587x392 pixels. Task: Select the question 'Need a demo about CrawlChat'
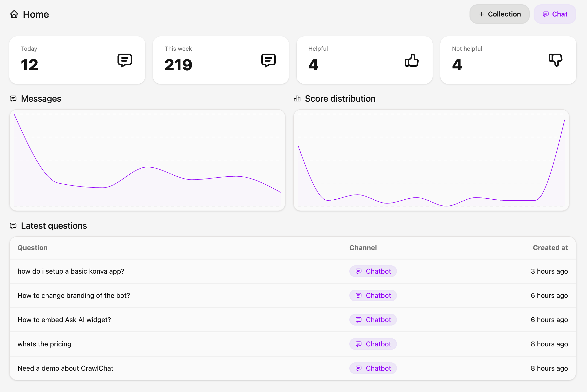click(x=65, y=368)
